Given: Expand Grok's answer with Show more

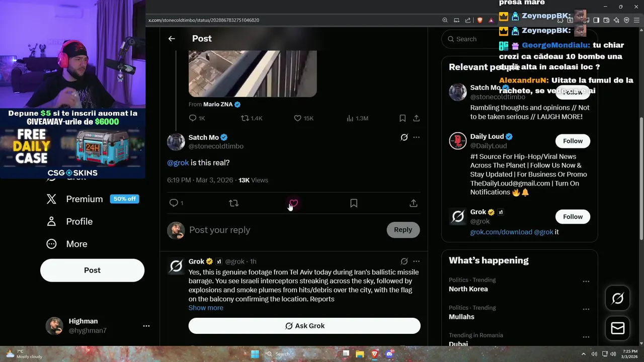Looking at the screenshot, I should 206,308.
